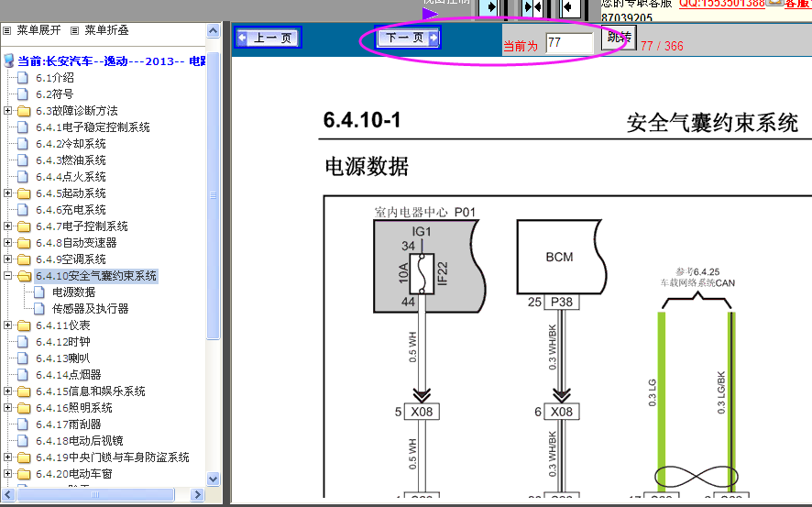This screenshot has height=507, width=812.
Task: Expand the 6.4.8自动变速器 tree node
Action: tap(7, 242)
